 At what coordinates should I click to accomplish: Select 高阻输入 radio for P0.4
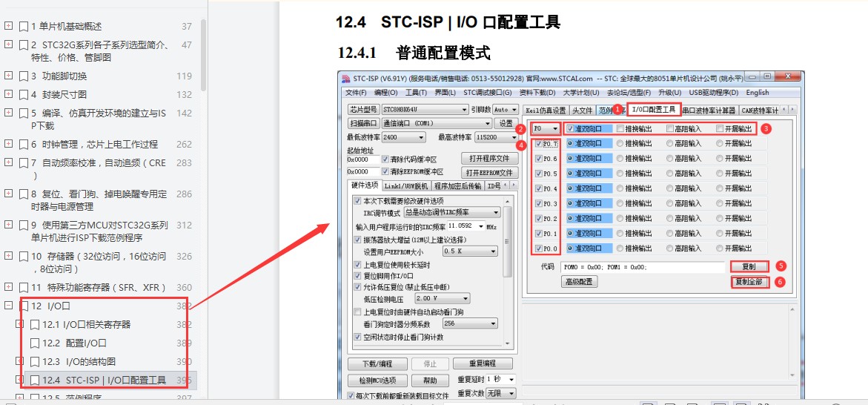pos(670,188)
